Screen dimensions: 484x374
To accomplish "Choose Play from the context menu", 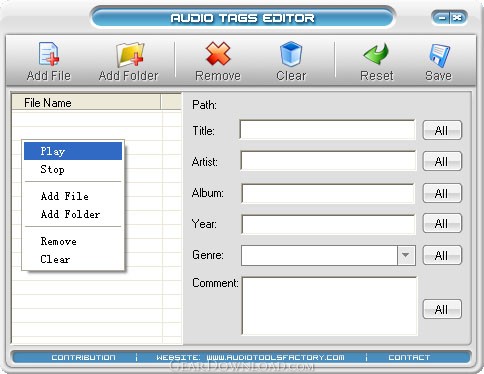I will (x=73, y=151).
